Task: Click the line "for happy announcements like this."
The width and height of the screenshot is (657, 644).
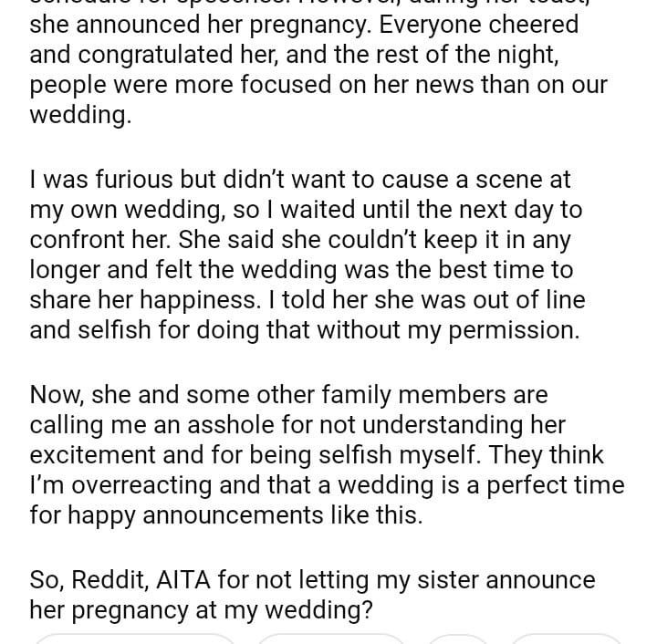Action: (226, 515)
